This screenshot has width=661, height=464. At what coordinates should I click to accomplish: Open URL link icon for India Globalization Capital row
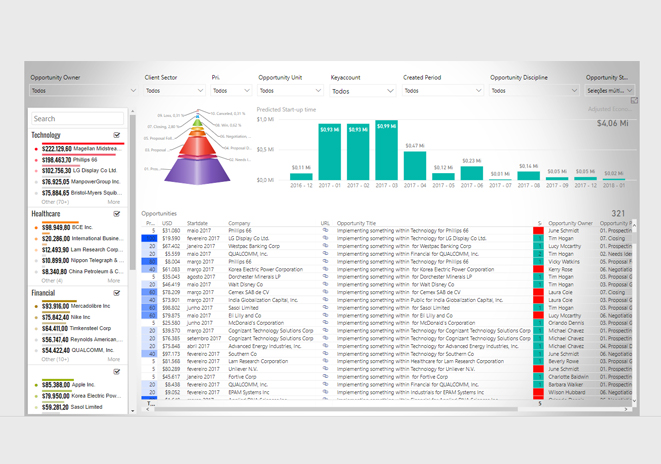coord(325,300)
